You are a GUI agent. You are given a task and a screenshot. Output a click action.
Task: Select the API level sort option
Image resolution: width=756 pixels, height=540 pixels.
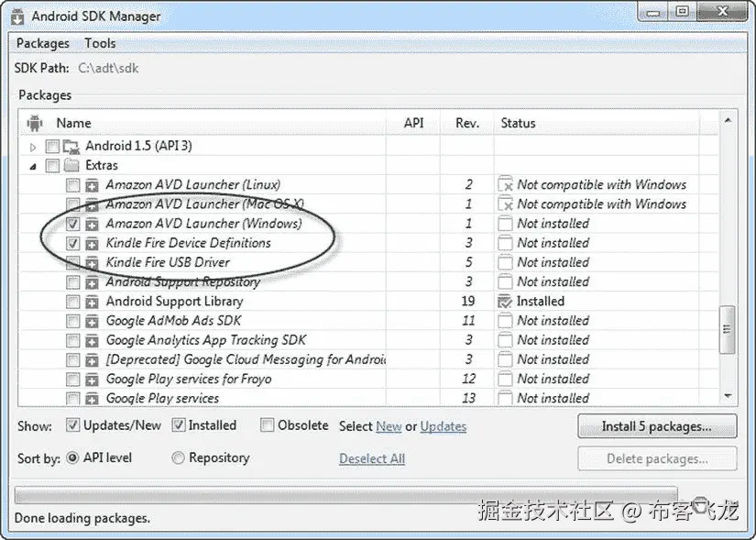pyautogui.click(x=72, y=457)
